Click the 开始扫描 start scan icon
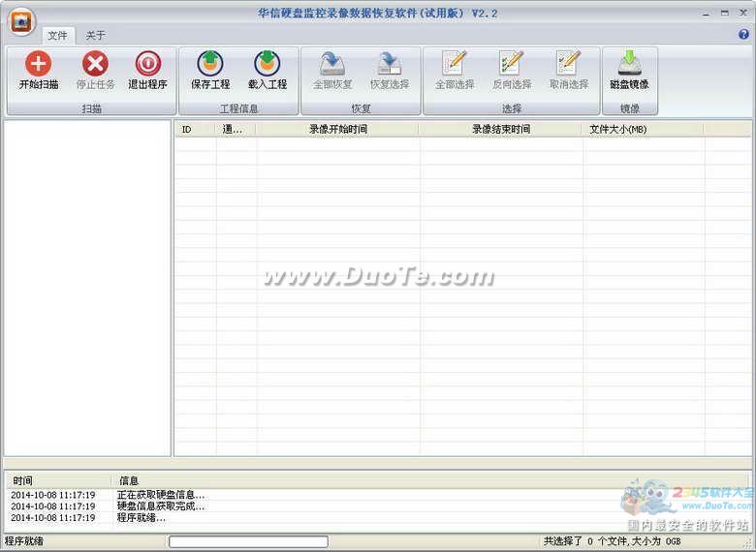The height and width of the screenshot is (552, 756). pyautogui.click(x=38, y=64)
